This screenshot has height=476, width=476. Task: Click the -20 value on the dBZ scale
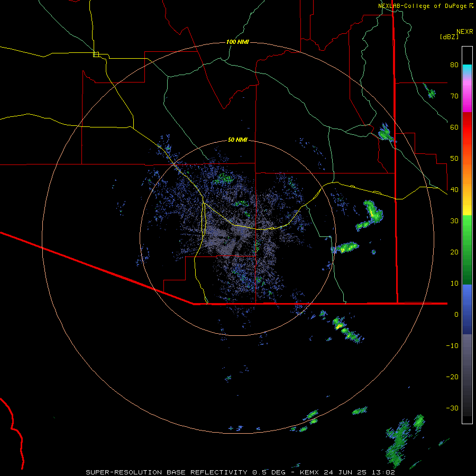coord(452,377)
